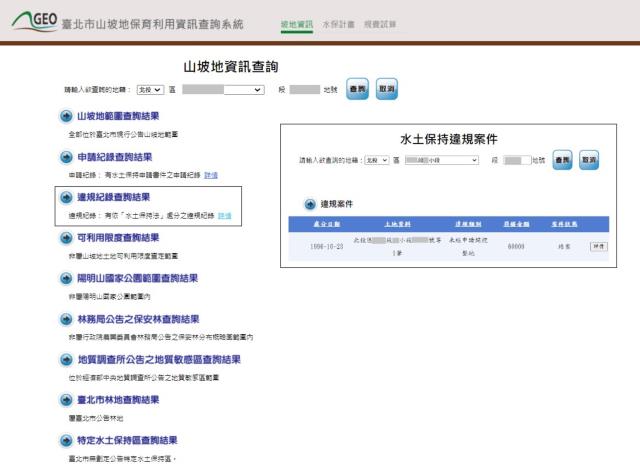Screen dimensions: 640x470
Task: Sort violations by 違規類別 column
Action: click(468, 224)
